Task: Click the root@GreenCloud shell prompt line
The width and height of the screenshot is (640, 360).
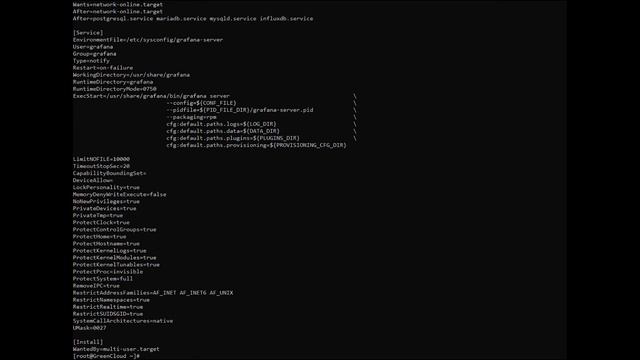Action: 106,356
